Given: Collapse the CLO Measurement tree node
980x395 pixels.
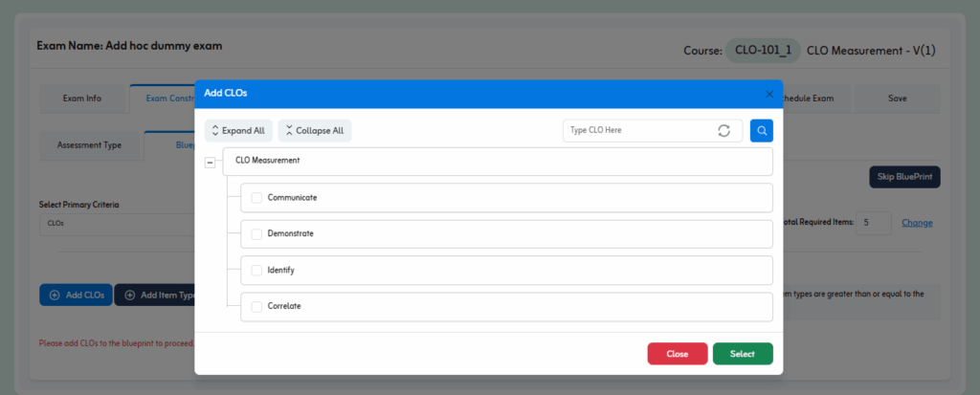Looking at the screenshot, I should 210,163.
